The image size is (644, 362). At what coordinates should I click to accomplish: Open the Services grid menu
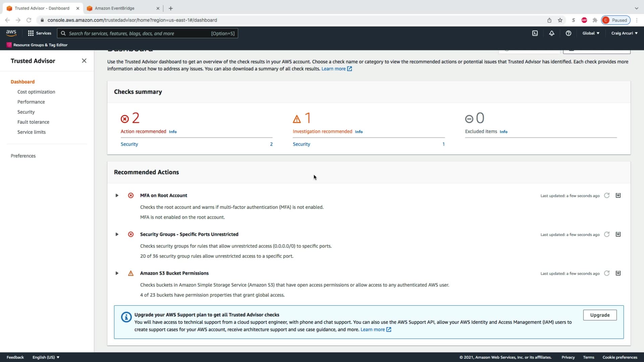(x=39, y=33)
